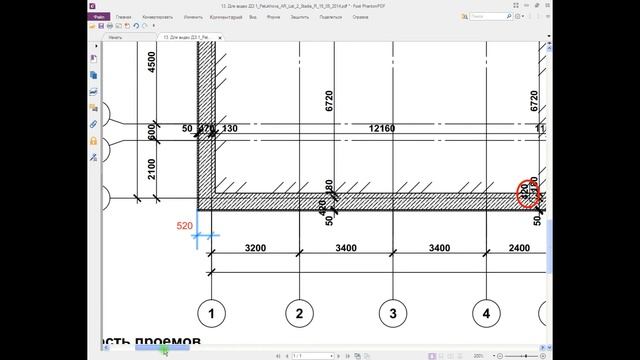Print the document using printer icon
Viewport: 640px width, 360px height.
point(110,26)
